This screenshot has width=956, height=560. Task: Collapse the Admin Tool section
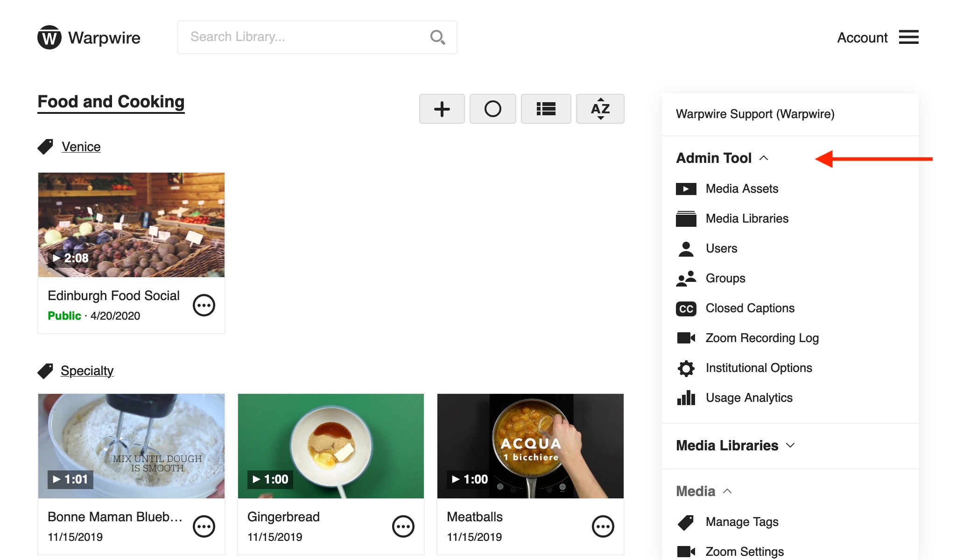click(766, 158)
